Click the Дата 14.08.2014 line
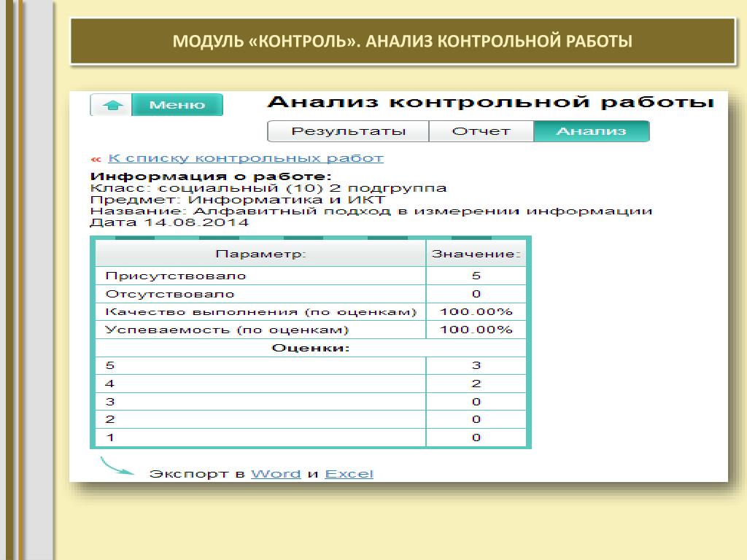 click(x=169, y=222)
